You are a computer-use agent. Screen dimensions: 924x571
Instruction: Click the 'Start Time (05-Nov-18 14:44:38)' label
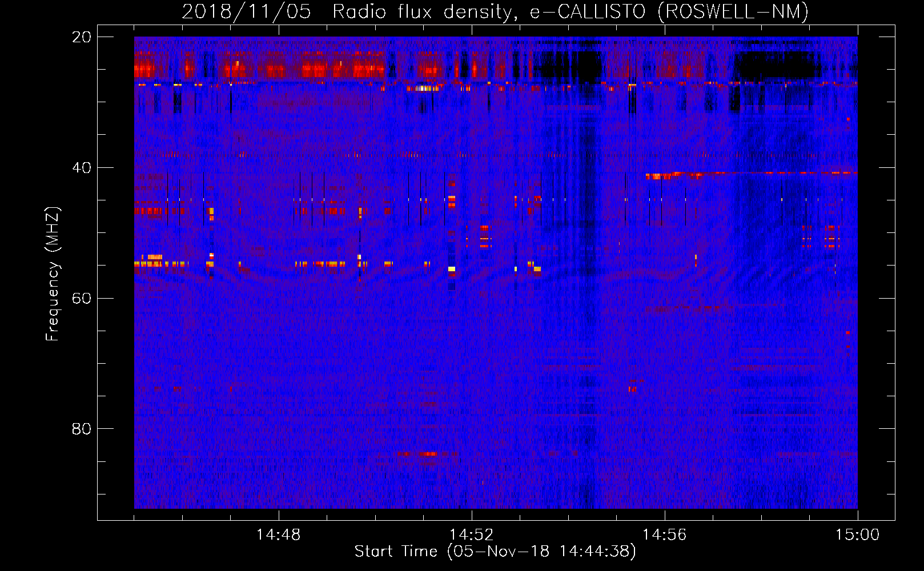495,552
